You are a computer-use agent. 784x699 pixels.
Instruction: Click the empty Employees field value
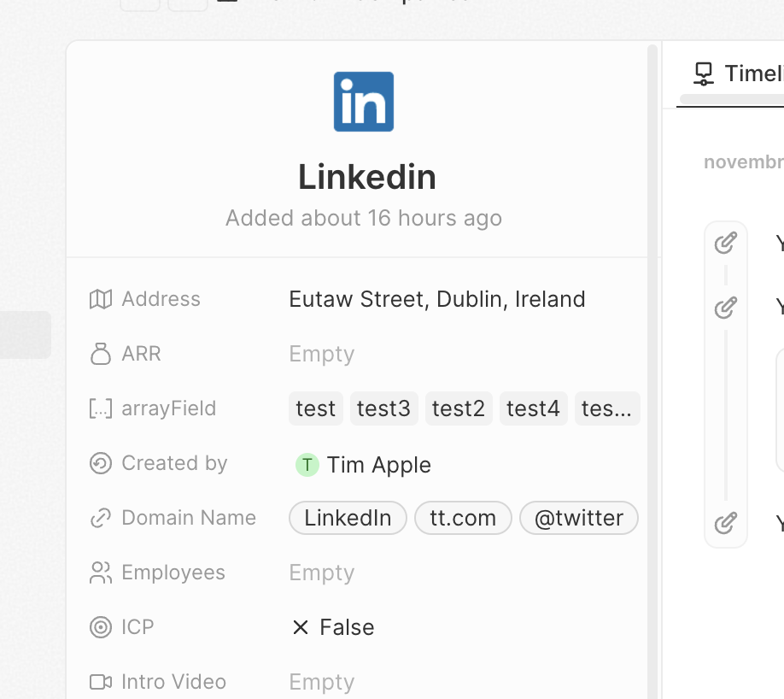pyautogui.click(x=322, y=573)
